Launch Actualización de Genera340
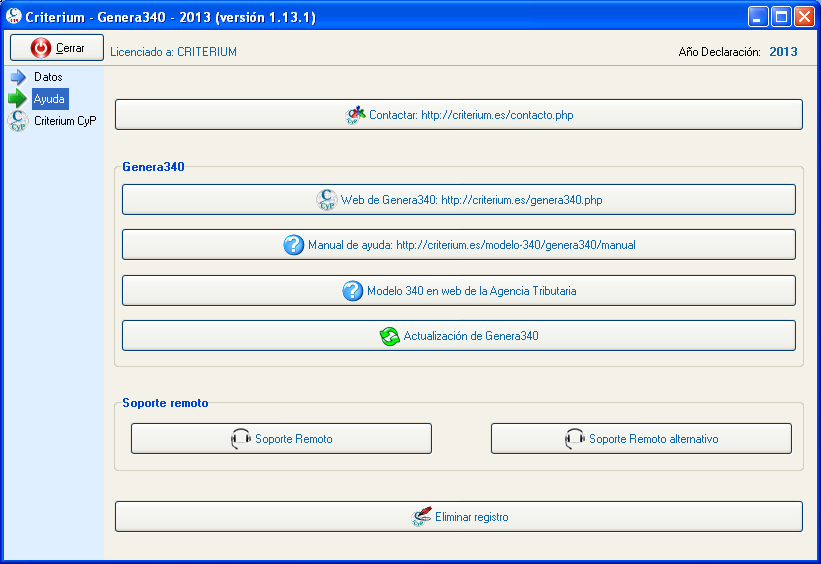The height and width of the screenshot is (564, 821). coord(459,336)
